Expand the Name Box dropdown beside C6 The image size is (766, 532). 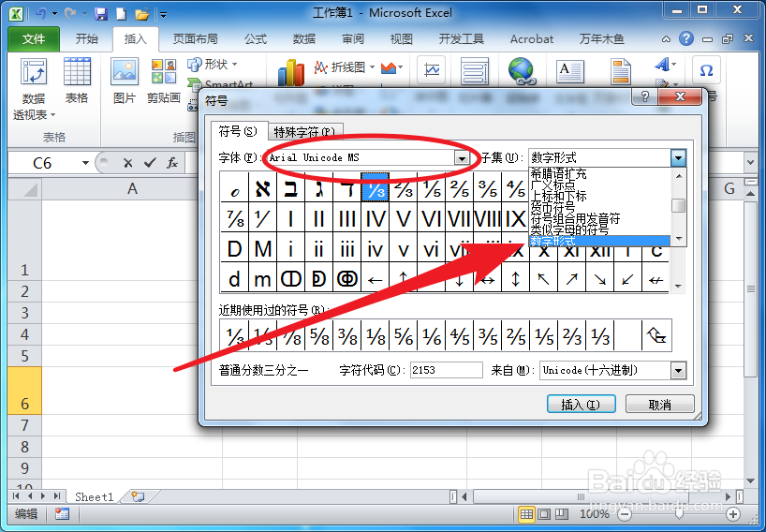(85, 163)
